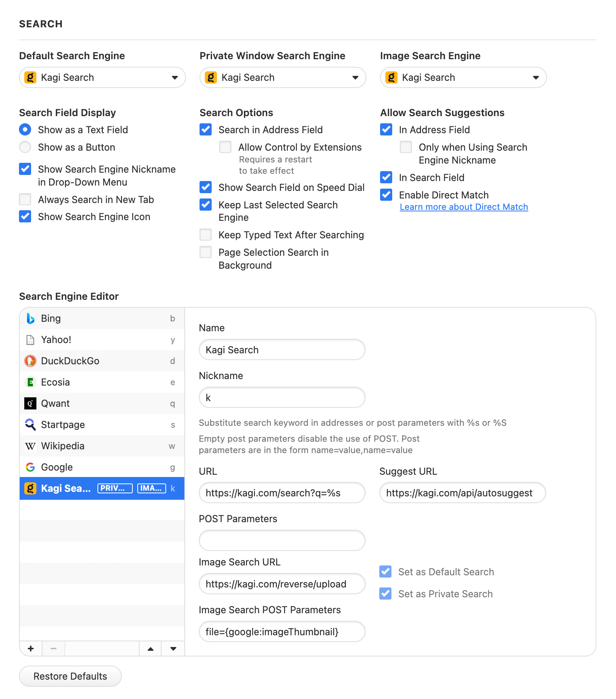Screen dimensions: 616x699
Task: Click the PRIV... badge on Kagi row
Action: tap(115, 488)
